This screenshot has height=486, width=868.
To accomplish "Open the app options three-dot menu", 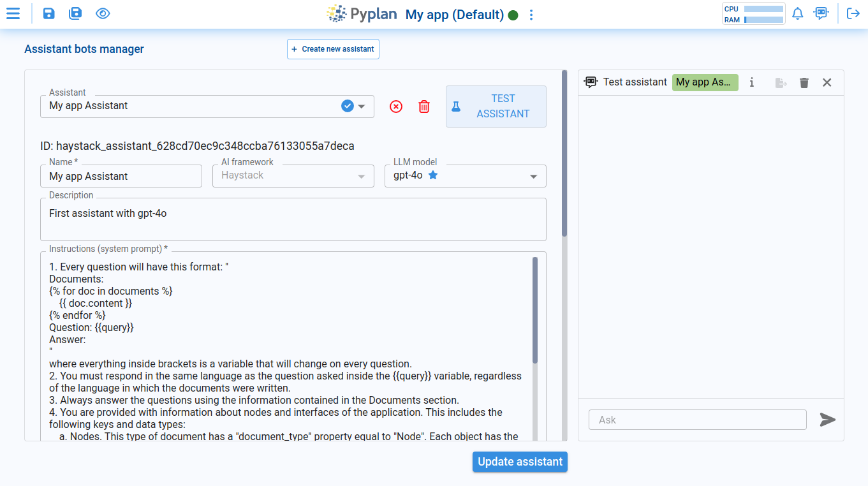I will click(x=531, y=15).
